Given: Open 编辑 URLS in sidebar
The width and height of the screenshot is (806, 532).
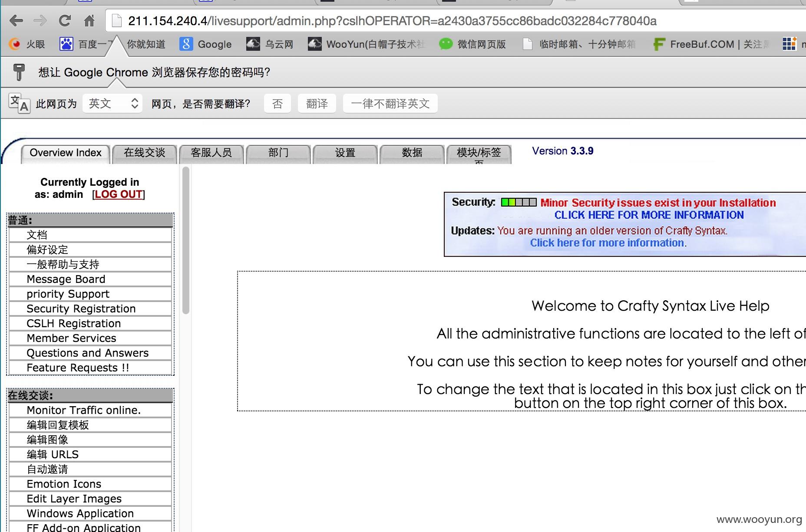Looking at the screenshot, I should click(x=90, y=455).
